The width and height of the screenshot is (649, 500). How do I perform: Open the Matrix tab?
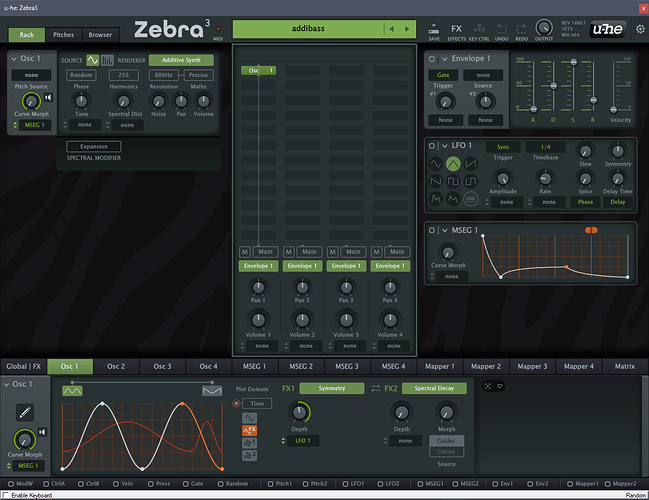625,366
